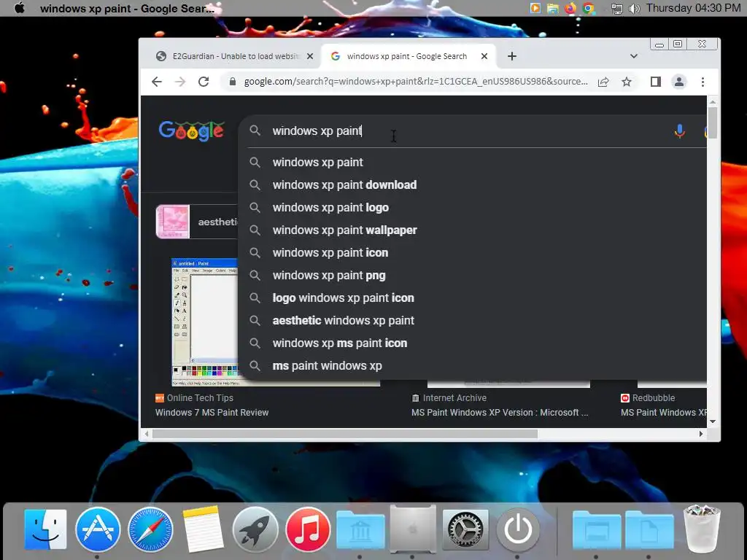Open the documents folder in dock
The height and width of the screenshot is (560, 747).
pyautogui.click(x=649, y=529)
